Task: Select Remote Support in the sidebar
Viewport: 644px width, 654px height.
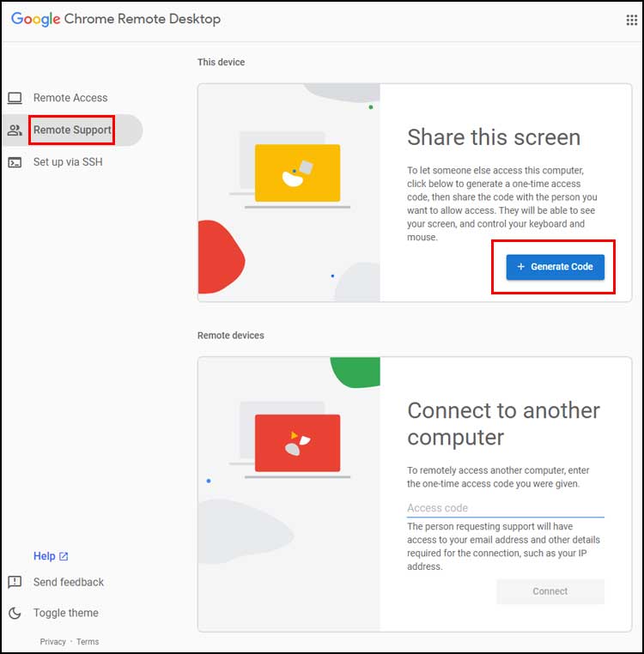Action: (72, 130)
